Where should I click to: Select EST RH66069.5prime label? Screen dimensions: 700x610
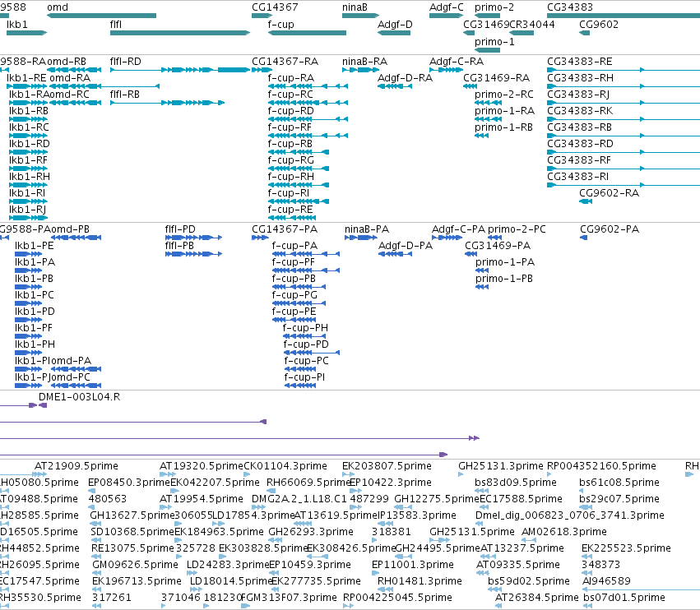pos(308,483)
